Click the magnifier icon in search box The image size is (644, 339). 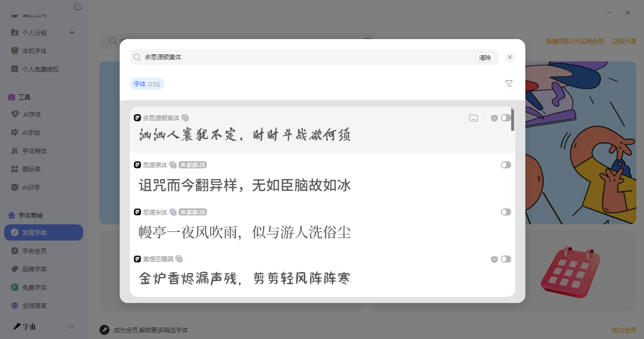click(x=137, y=57)
